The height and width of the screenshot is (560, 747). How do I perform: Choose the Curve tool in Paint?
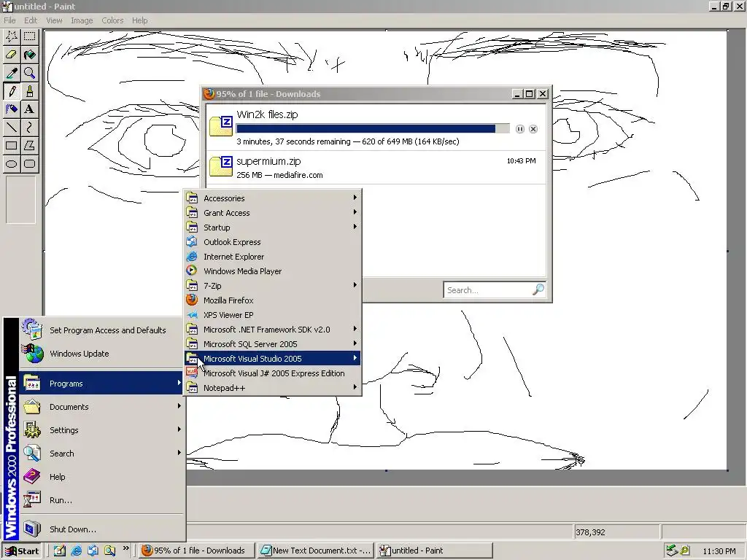[29, 127]
